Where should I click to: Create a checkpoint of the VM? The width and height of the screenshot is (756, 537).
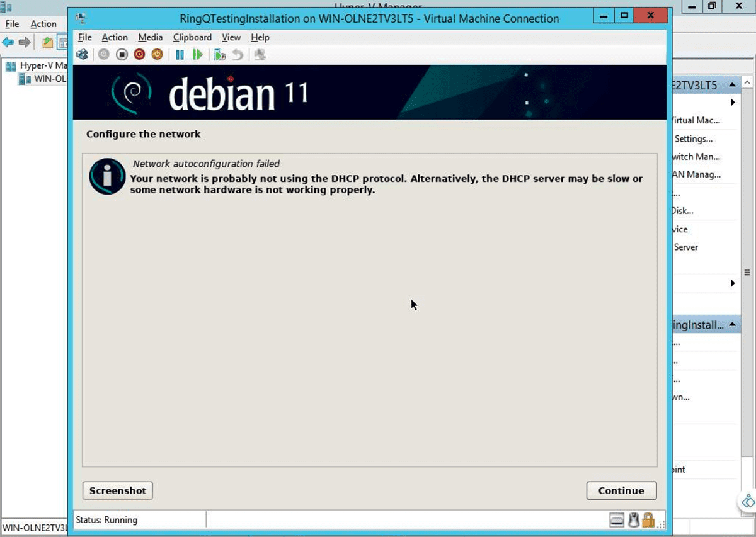coord(218,54)
